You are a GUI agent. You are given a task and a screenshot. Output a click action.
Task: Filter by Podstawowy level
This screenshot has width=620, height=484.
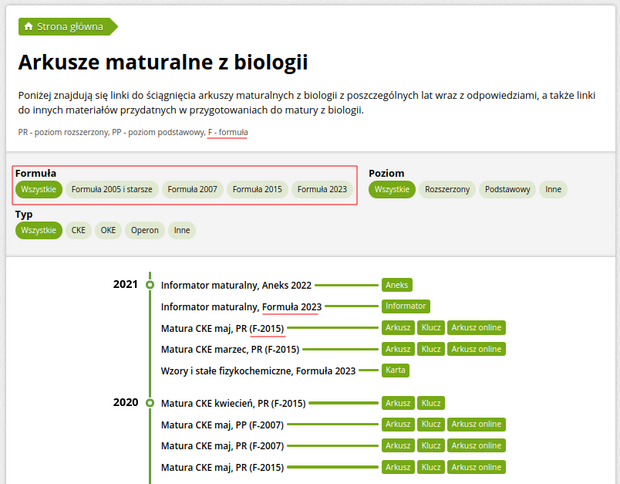(x=507, y=189)
